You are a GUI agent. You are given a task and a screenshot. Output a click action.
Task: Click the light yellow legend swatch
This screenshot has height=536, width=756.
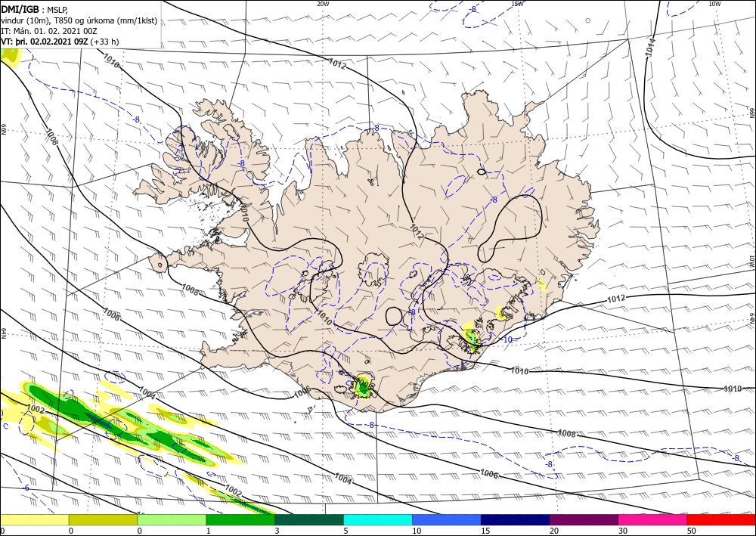coord(34,520)
